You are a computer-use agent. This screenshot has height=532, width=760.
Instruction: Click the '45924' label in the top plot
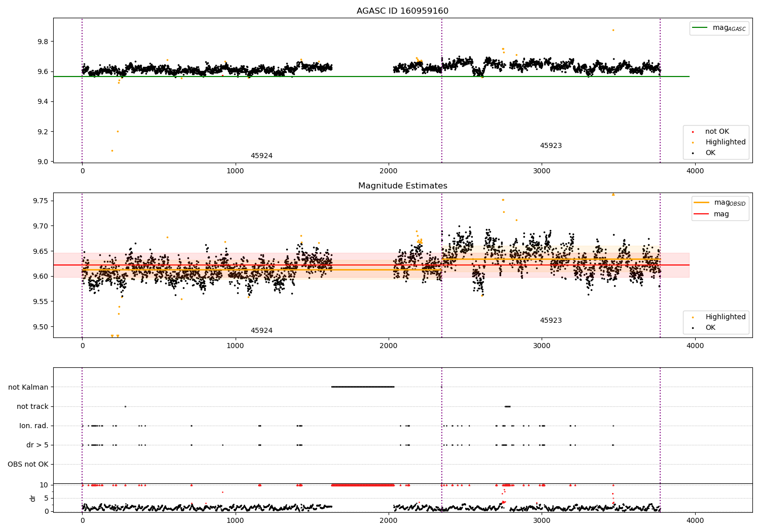click(x=261, y=156)
